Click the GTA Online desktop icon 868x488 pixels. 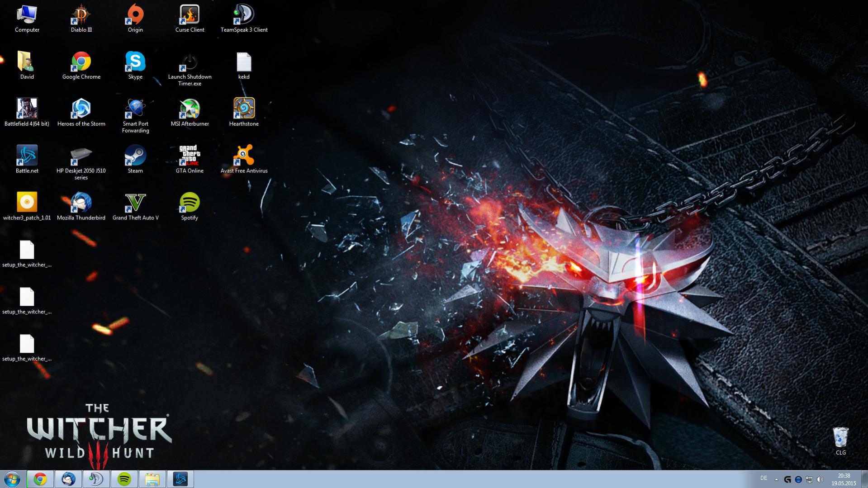190,156
